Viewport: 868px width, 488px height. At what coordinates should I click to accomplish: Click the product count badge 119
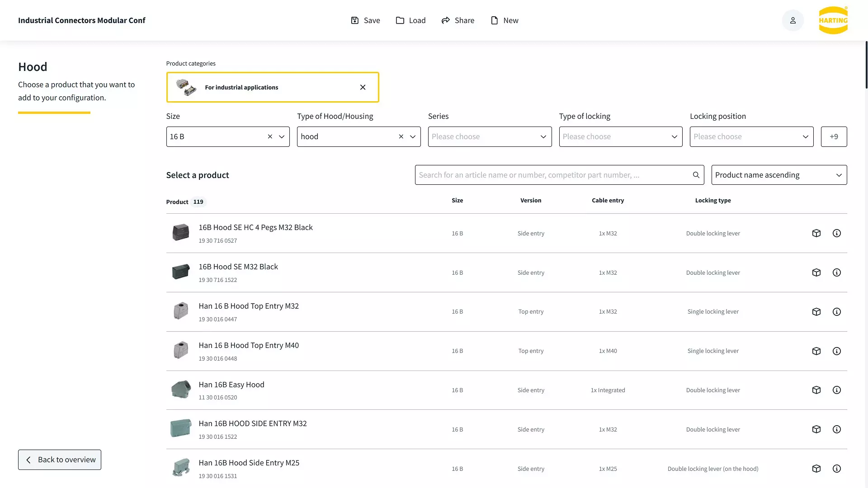coord(198,202)
